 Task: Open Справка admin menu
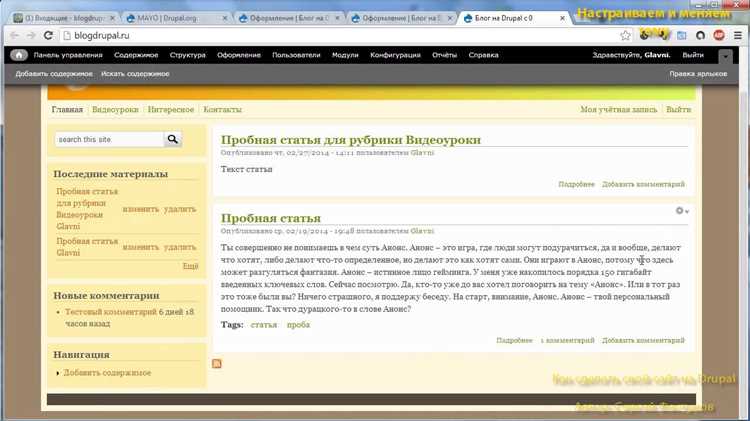click(483, 55)
